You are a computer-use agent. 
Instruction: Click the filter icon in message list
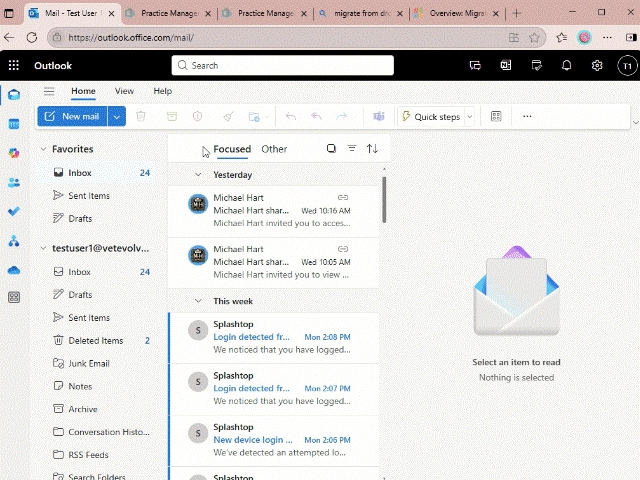(x=352, y=149)
